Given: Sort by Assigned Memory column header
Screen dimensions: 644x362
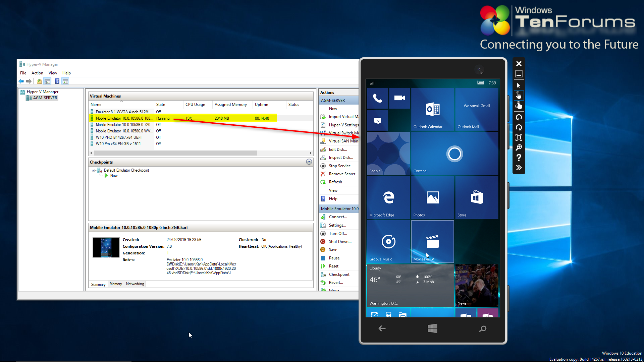Looking at the screenshot, I should coord(232,105).
